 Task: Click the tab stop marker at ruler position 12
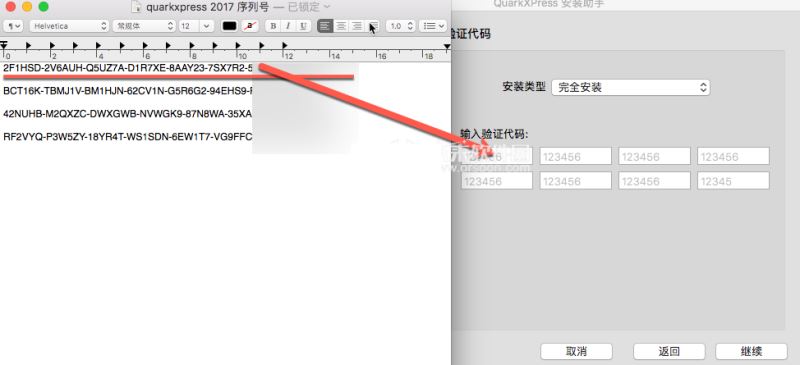(285, 45)
